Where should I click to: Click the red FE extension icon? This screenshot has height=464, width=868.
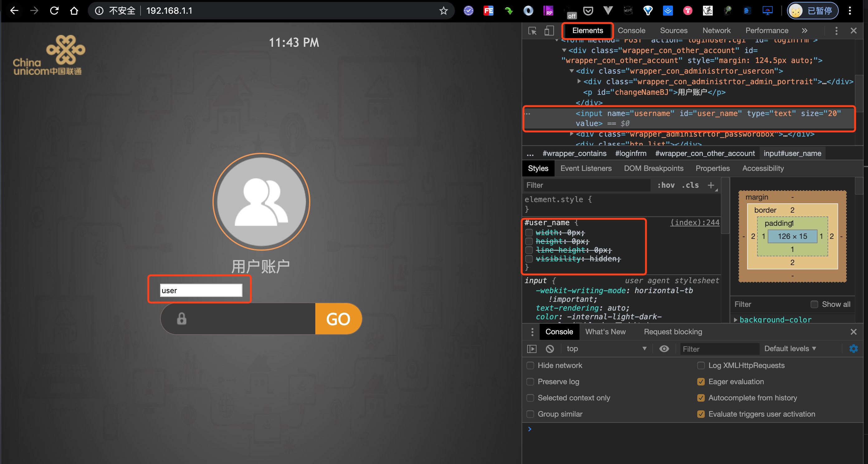(488, 11)
